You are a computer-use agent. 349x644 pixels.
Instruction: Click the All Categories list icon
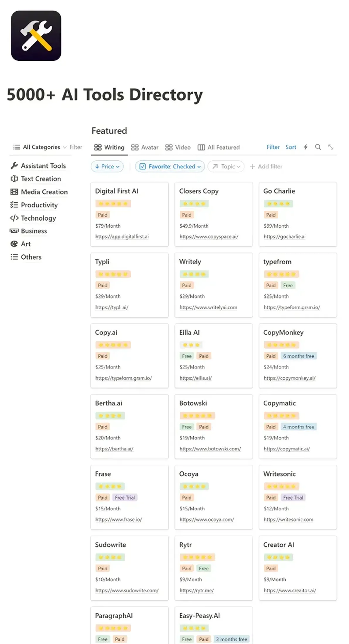(17, 147)
